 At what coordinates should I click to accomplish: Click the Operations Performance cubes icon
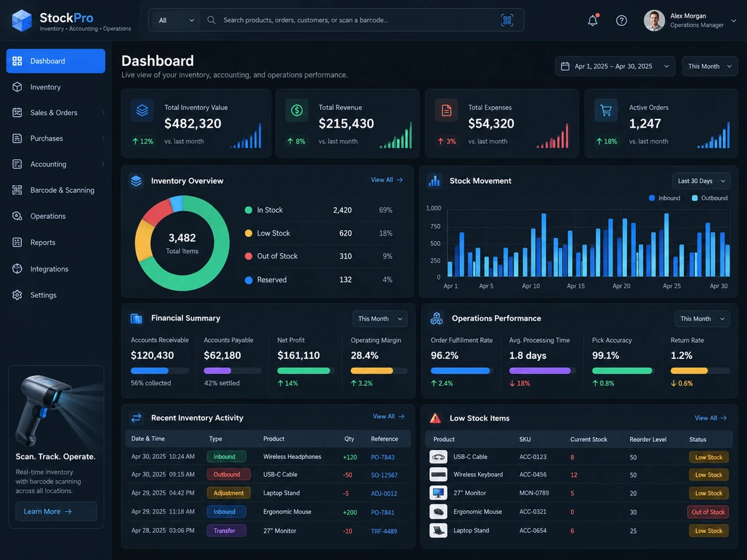coord(437,318)
